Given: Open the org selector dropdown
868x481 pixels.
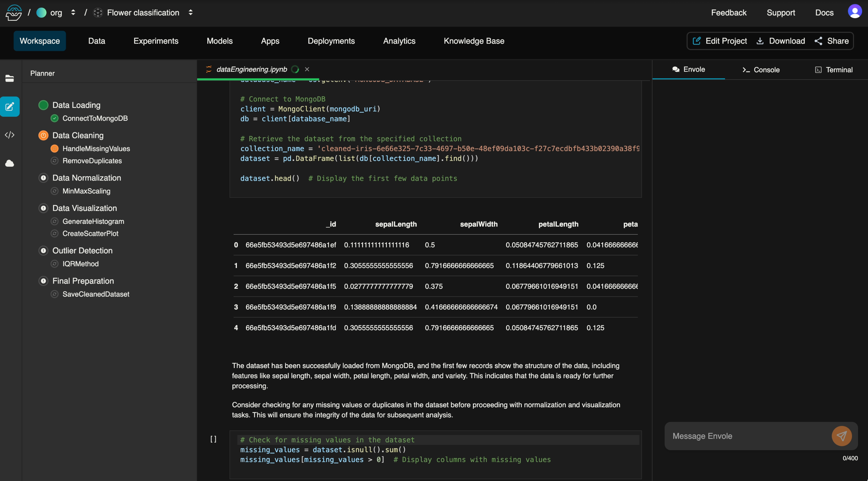Looking at the screenshot, I should [x=73, y=13].
